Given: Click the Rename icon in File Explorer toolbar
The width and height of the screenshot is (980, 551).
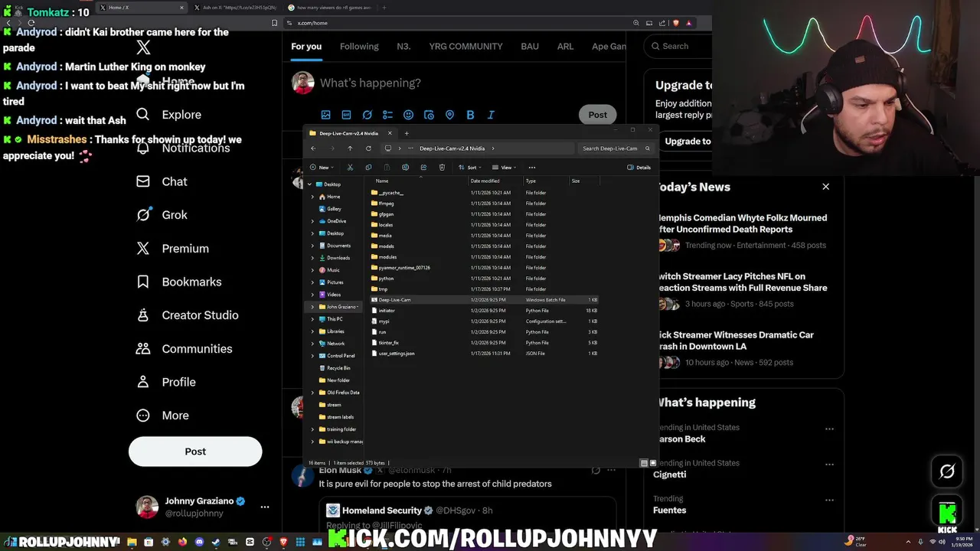Looking at the screenshot, I should coord(405,168).
